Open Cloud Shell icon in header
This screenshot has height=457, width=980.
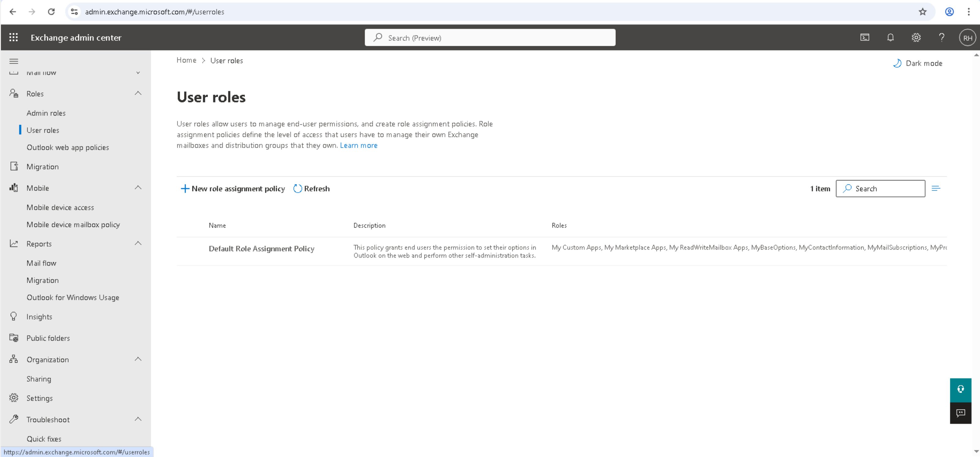tap(865, 37)
